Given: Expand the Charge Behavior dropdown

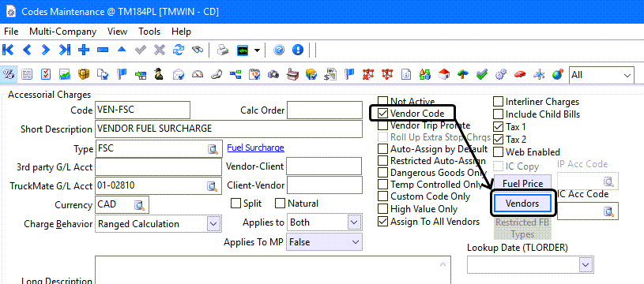Looking at the screenshot, I should coord(213,224).
